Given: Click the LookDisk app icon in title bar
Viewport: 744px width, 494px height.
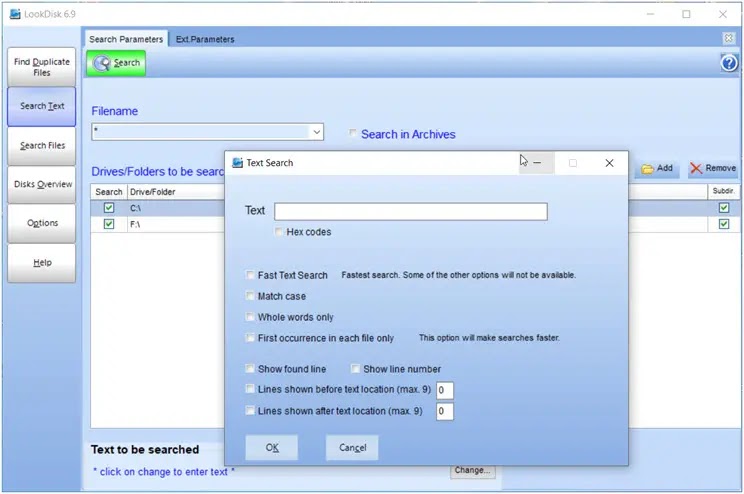Looking at the screenshot, I should coord(15,14).
